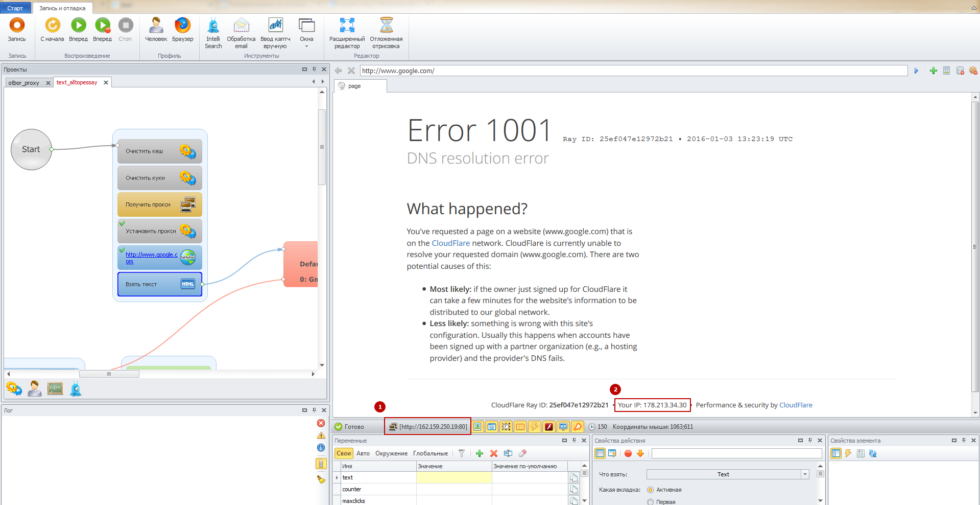
Task: Toggle error messages filter in Лог
Action: click(321, 423)
